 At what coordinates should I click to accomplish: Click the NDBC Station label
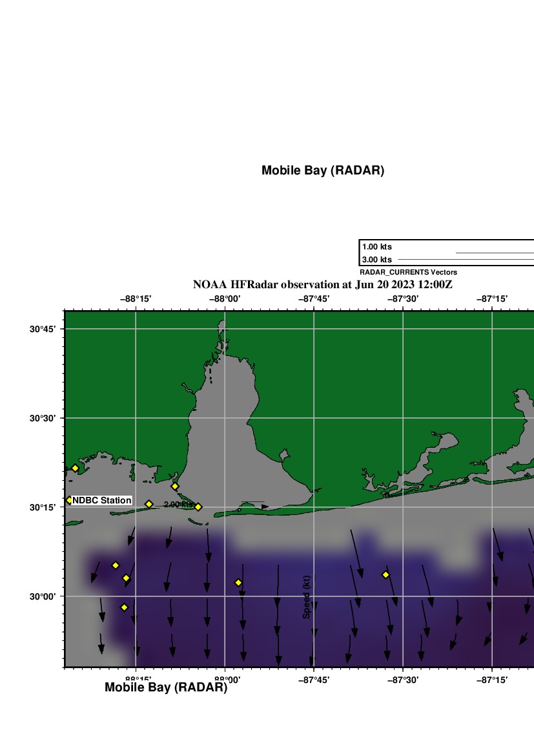coord(102,501)
